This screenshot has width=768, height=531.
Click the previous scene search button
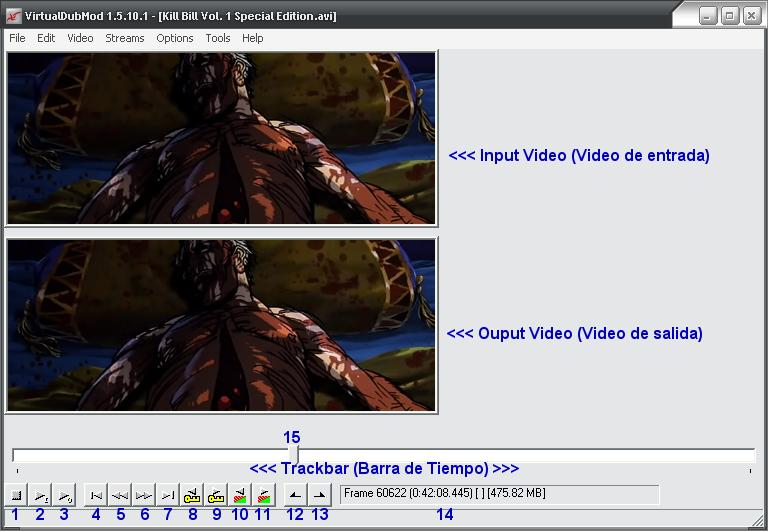click(x=240, y=495)
